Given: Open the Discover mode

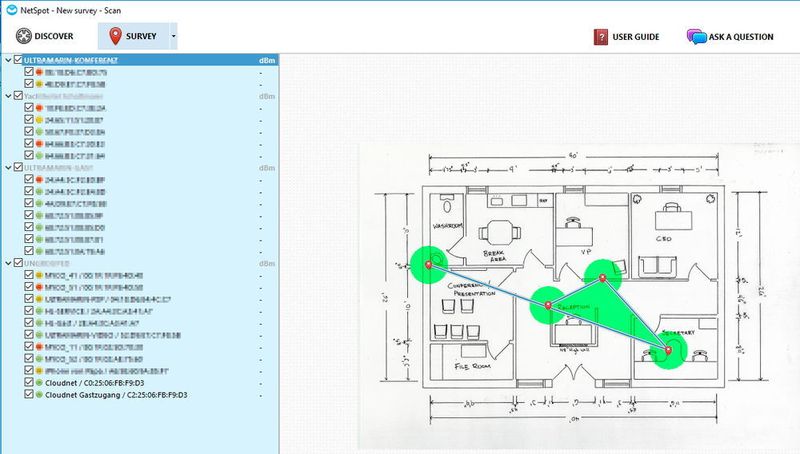Looking at the screenshot, I should tap(44, 36).
